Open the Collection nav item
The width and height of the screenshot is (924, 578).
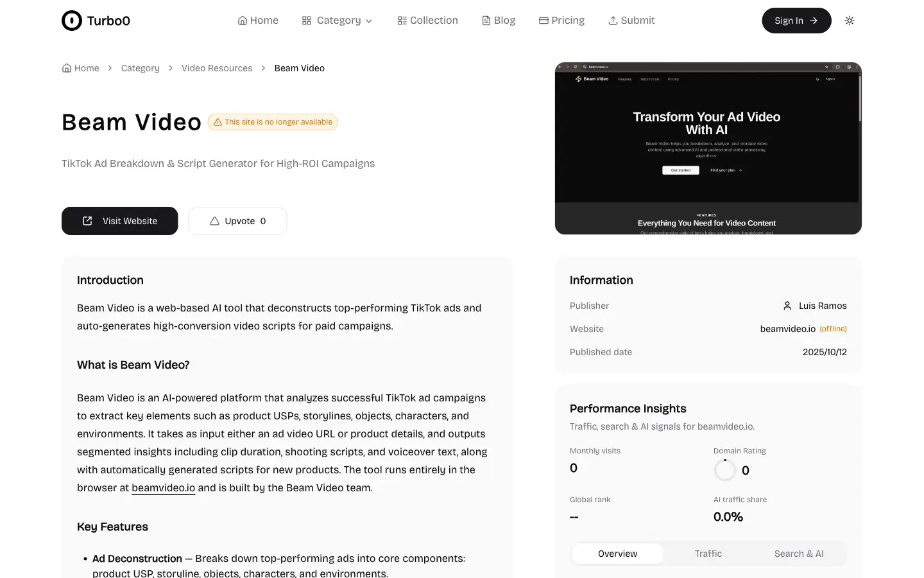[x=428, y=21]
